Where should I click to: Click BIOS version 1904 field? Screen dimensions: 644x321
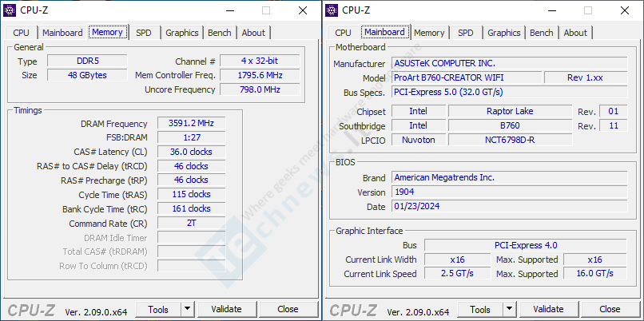point(510,192)
